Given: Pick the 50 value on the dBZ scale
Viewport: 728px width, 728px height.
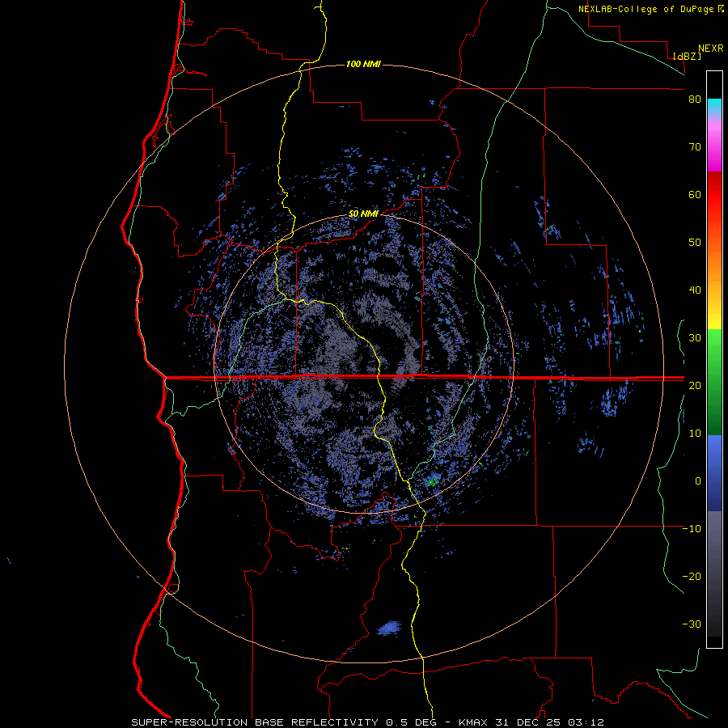Looking at the screenshot, I should [x=695, y=243].
